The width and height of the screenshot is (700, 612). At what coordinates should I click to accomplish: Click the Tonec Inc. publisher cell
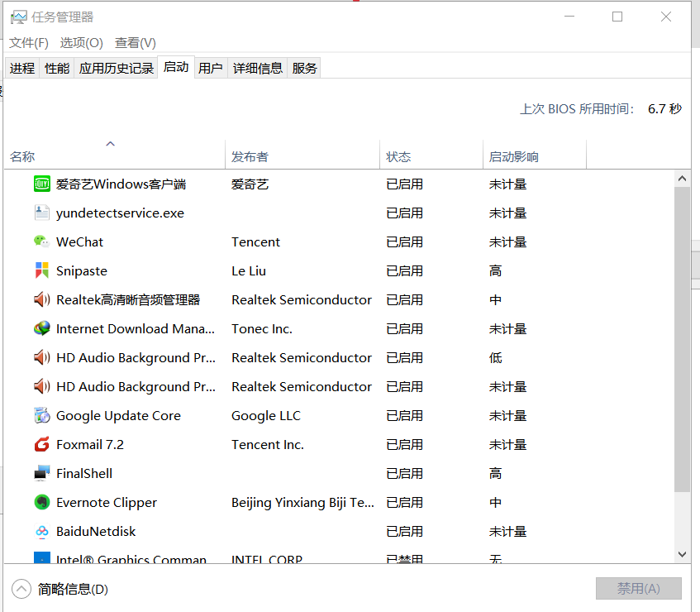262,329
